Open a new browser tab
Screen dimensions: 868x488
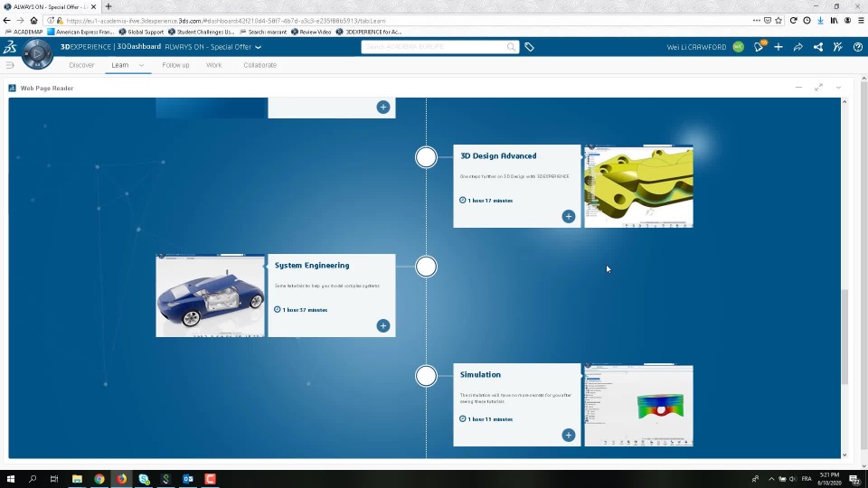tap(108, 6)
